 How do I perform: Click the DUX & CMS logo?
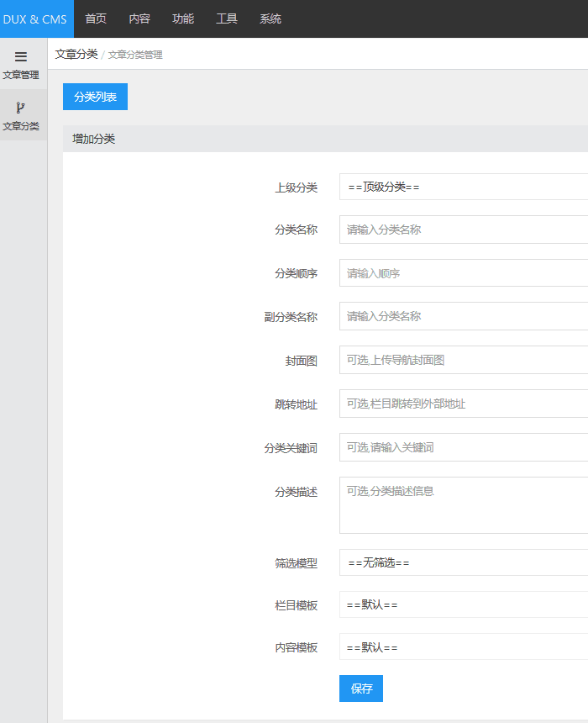click(x=35, y=18)
